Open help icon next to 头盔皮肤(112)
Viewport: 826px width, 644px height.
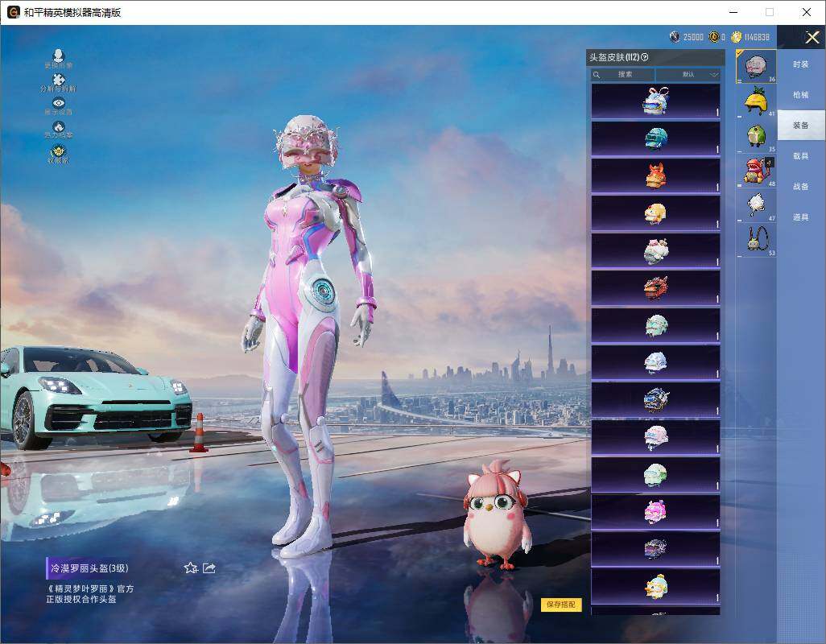(645, 57)
